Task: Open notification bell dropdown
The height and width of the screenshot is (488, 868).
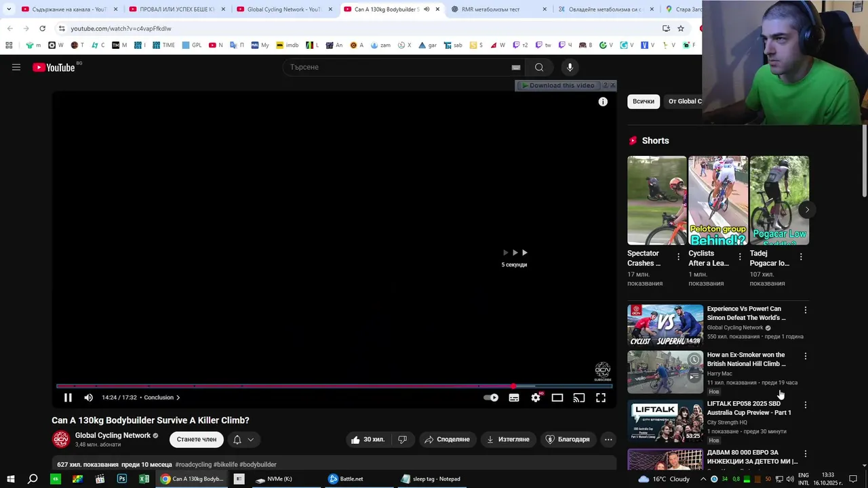Action: point(243,439)
